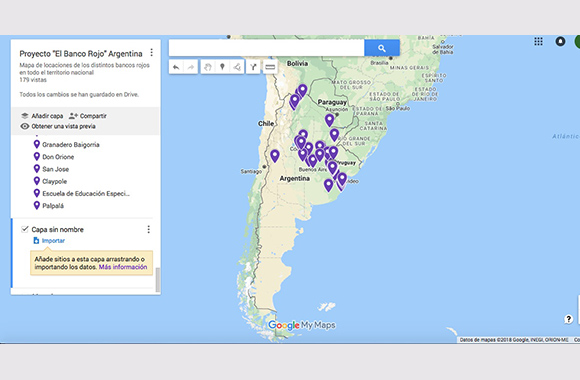Select the add directions tool

(253, 67)
